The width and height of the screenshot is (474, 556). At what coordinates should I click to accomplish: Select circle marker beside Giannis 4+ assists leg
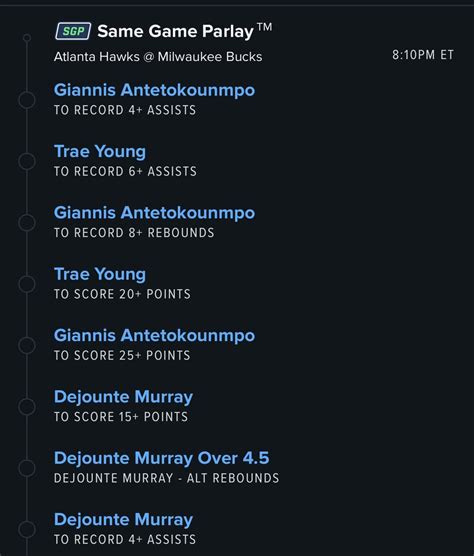pos(27,100)
